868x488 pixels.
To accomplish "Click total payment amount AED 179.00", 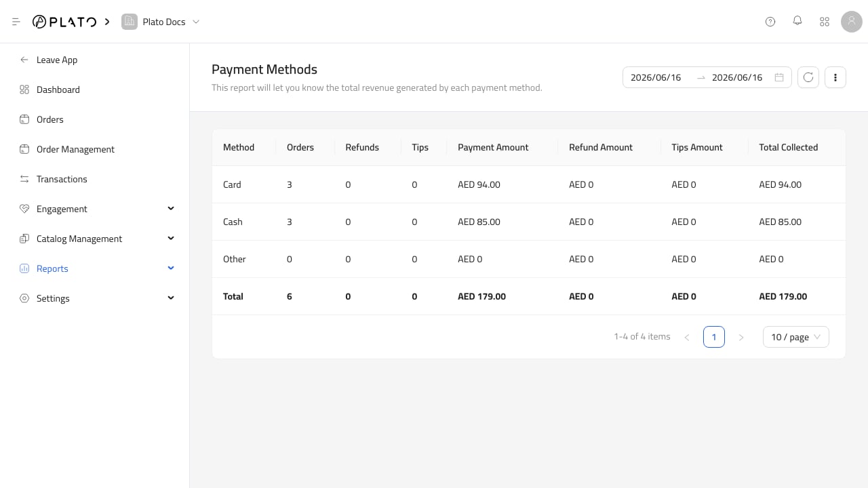I will click(481, 296).
